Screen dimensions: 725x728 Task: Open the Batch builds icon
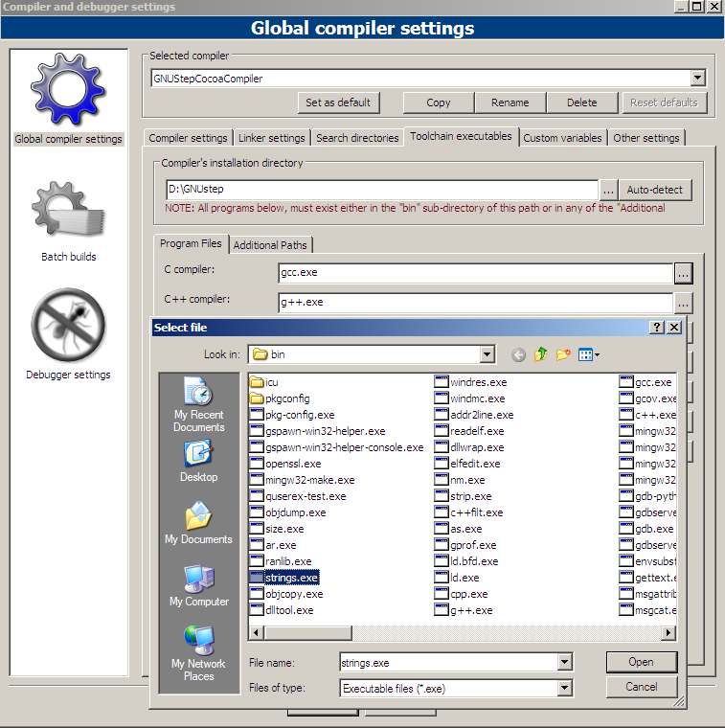pos(68,208)
